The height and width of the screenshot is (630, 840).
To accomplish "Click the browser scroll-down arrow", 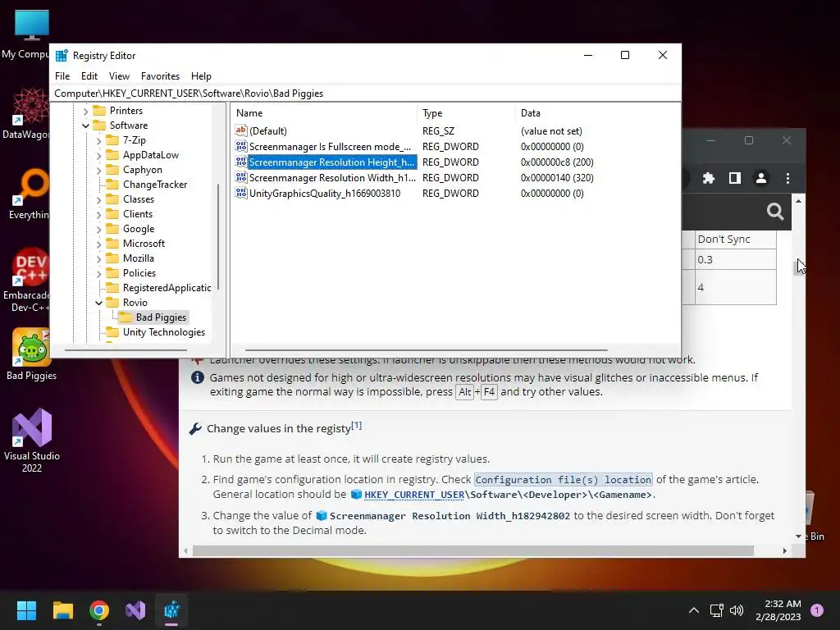I will (798, 536).
